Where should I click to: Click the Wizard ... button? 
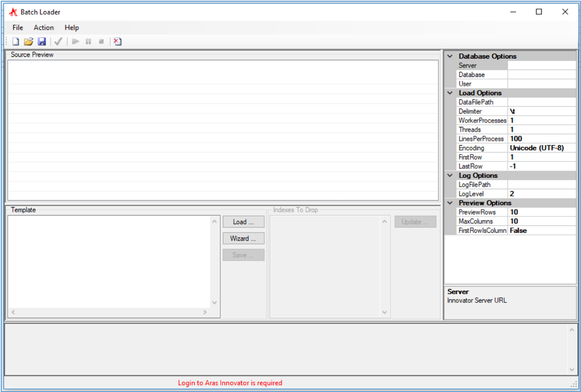point(243,238)
